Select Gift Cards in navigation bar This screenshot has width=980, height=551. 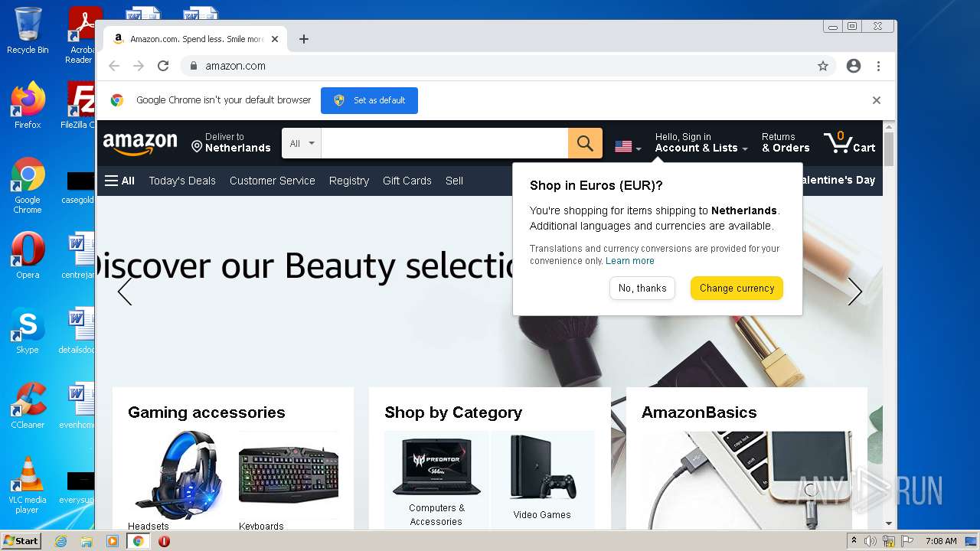tap(407, 181)
